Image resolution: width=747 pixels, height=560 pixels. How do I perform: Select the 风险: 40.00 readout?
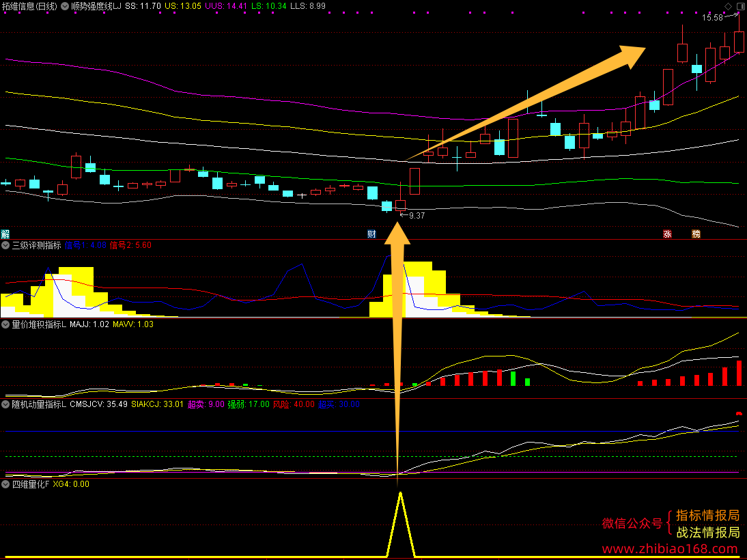(x=294, y=404)
